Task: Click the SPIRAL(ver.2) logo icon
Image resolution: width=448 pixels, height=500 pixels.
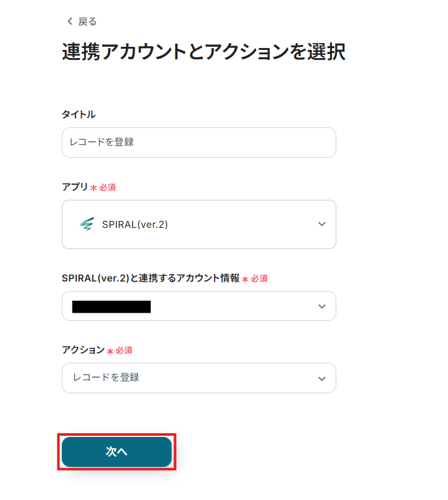Action: 86,225
